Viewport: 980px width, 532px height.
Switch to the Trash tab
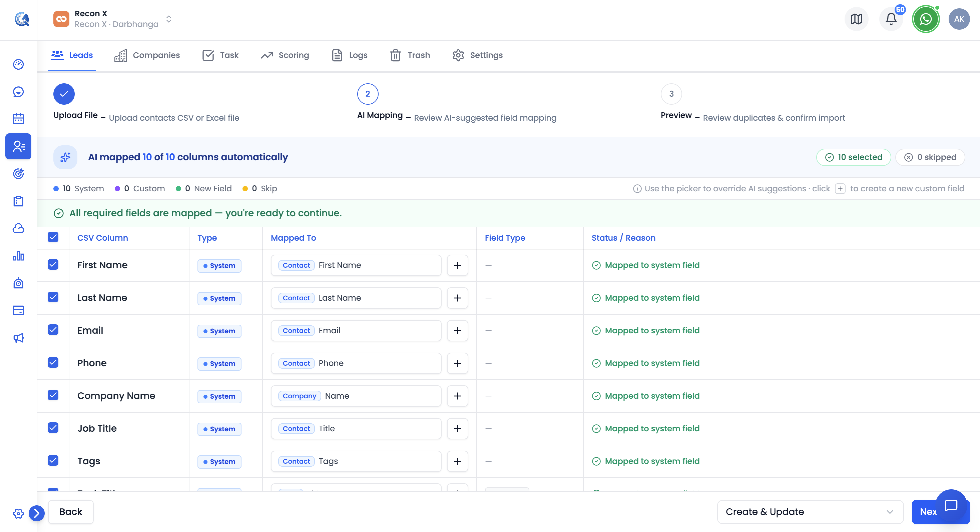point(410,56)
